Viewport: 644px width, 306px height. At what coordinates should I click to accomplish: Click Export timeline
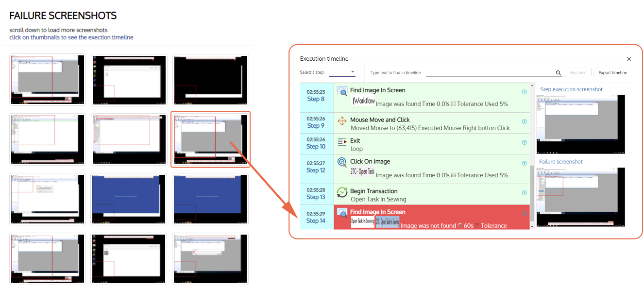point(612,72)
